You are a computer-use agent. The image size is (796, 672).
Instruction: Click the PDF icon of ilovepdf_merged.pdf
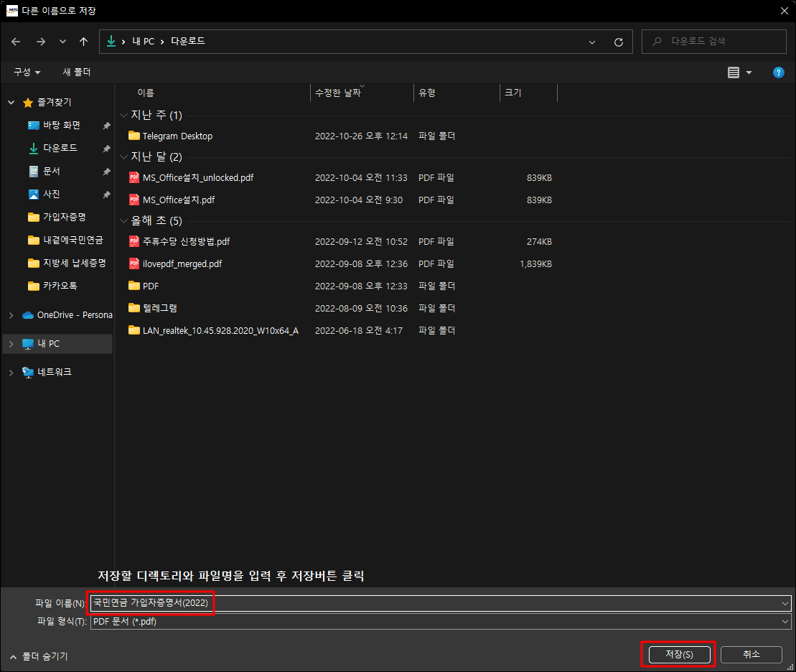[x=134, y=263]
